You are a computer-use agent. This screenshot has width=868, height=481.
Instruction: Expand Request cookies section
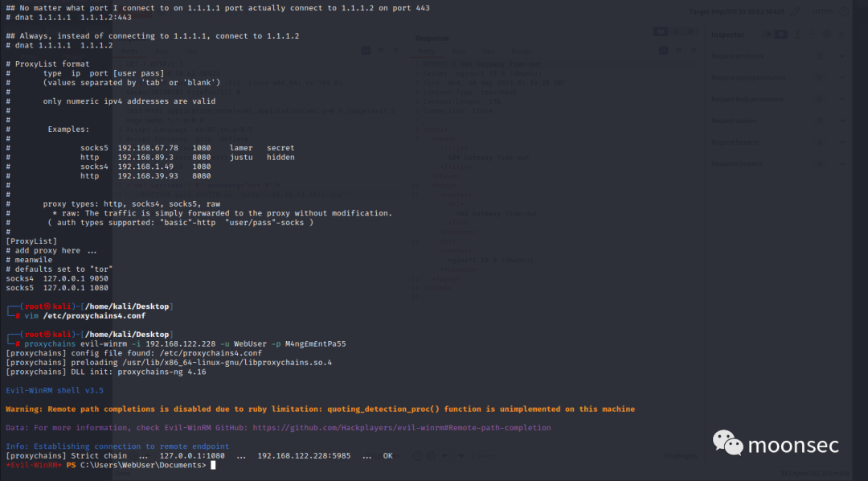click(842, 121)
